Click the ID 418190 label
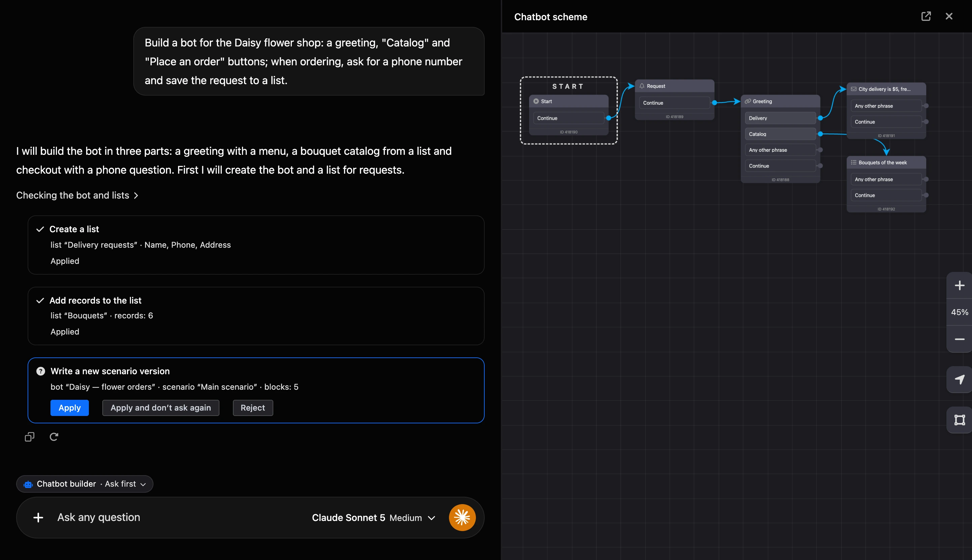The height and width of the screenshot is (560, 972). (568, 132)
